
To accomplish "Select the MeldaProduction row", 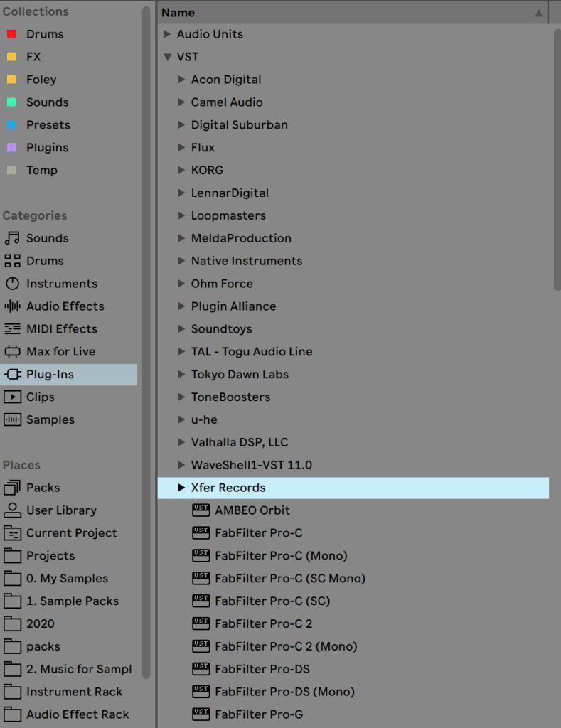I will (x=353, y=238).
